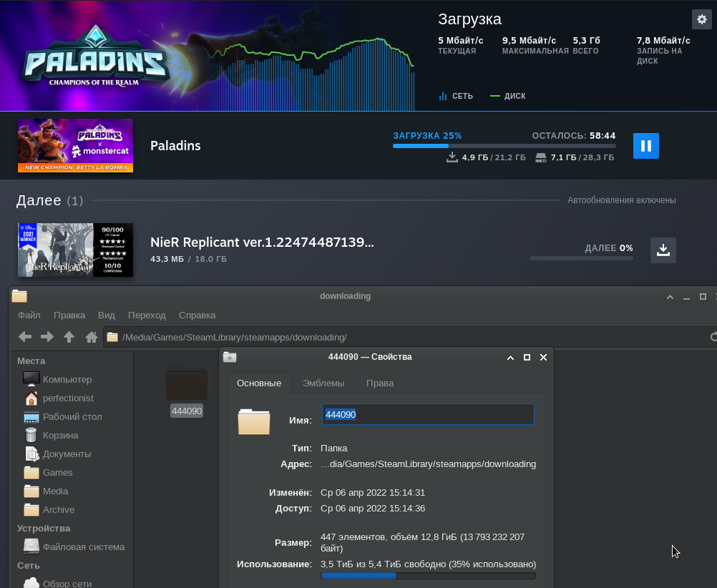Click the Paladins game thumbnail

(x=75, y=145)
